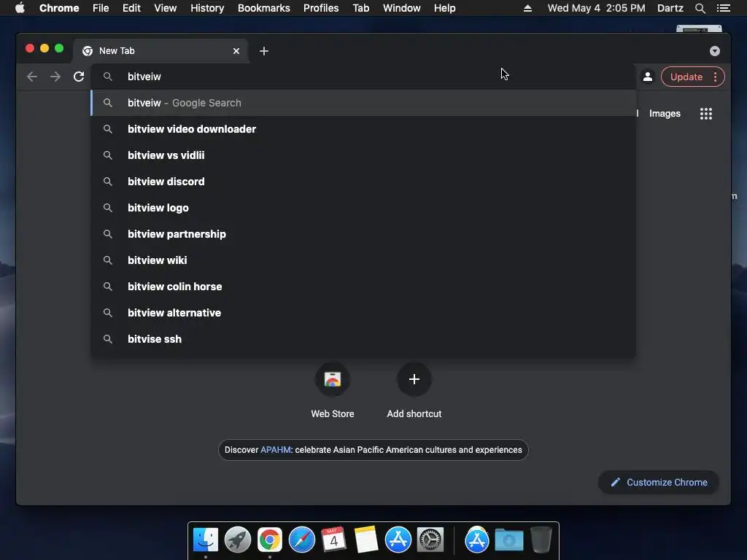Image resolution: width=747 pixels, height=560 pixels.
Task: Open the Window menu
Action: coord(402,8)
